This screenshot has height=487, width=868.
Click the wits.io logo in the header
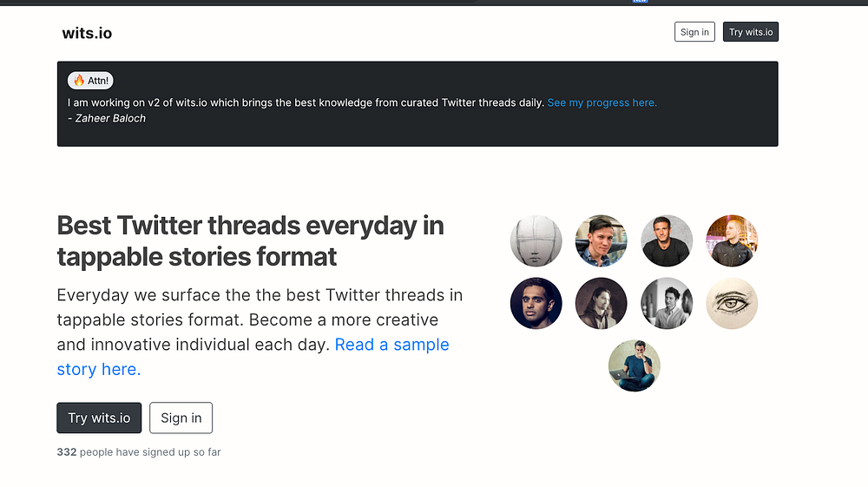pyautogui.click(x=87, y=33)
